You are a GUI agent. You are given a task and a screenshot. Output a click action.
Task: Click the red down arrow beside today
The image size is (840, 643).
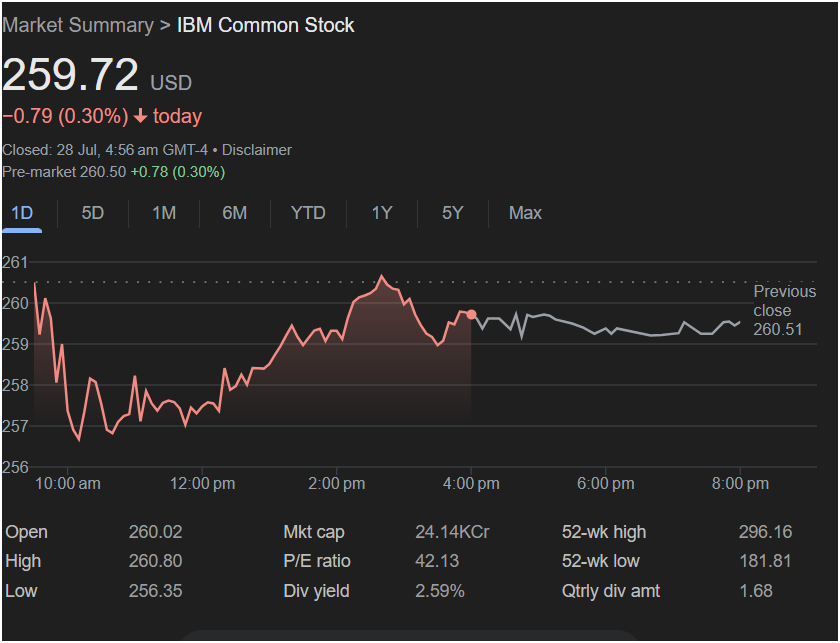tap(140, 116)
